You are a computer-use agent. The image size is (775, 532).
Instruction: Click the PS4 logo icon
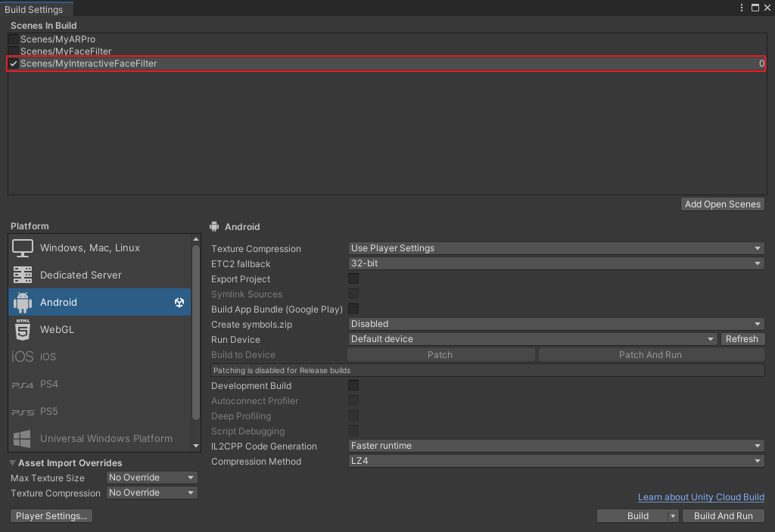(22, 384)
